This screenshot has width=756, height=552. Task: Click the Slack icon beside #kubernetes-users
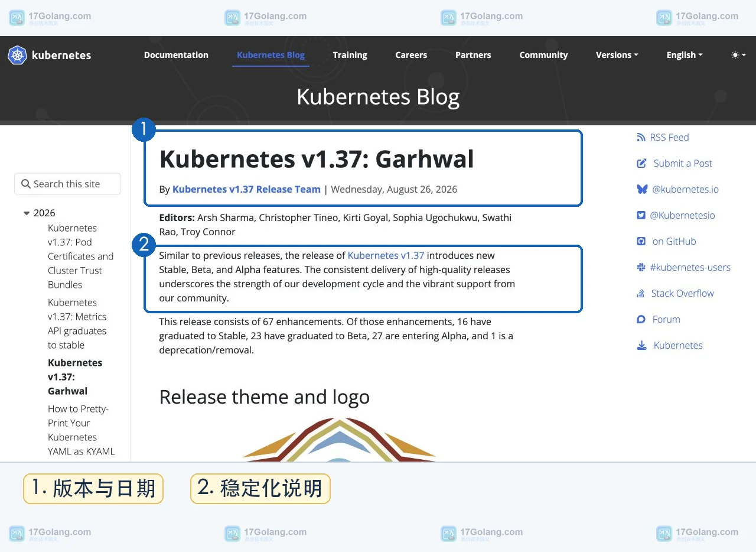pyautogui.click(x=641, y=267)
